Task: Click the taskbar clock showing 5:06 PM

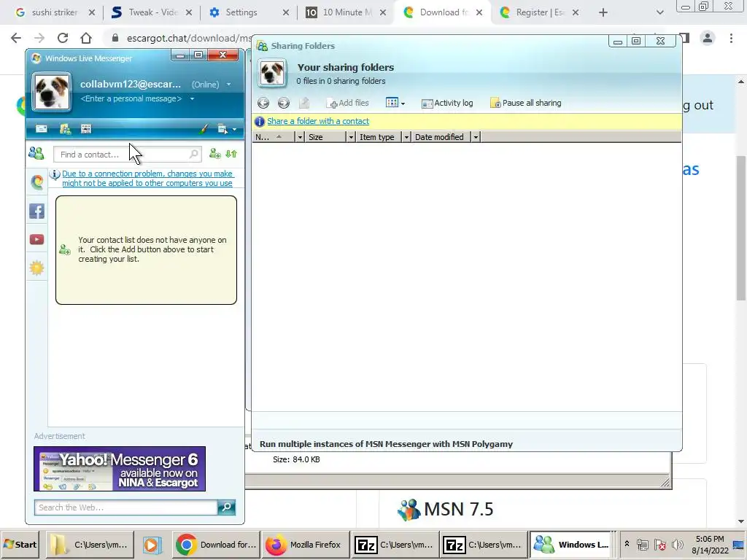Action: (710, 544)
